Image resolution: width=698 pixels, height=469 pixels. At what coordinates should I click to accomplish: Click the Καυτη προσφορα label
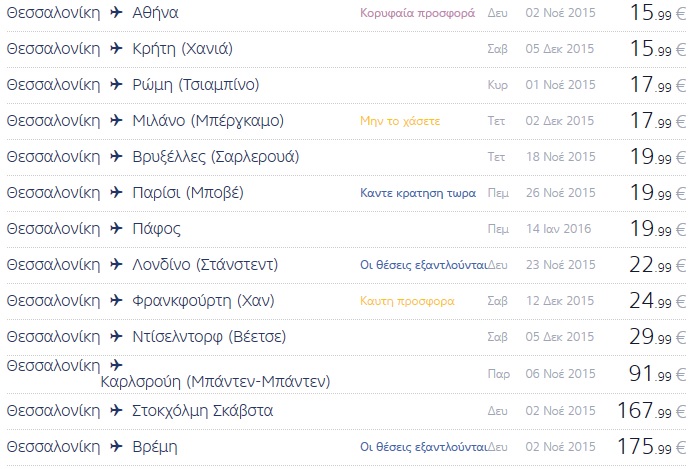[x=407, y=301]
